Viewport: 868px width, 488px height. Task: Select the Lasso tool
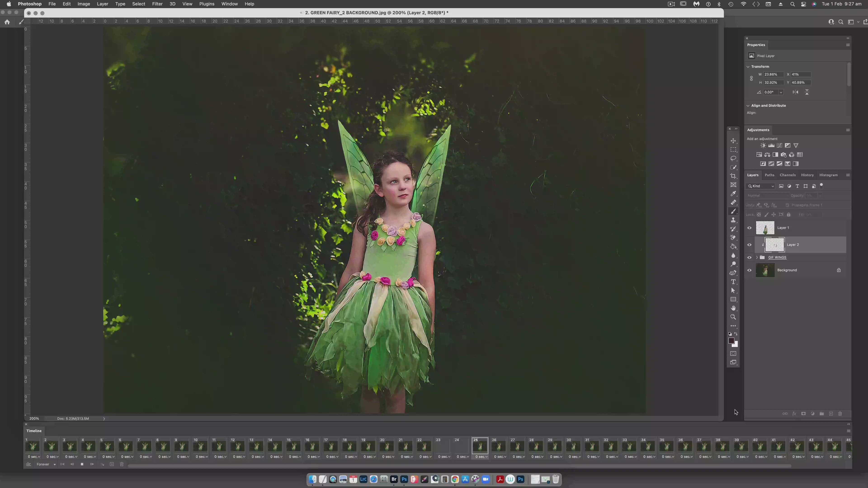[733, 158]
